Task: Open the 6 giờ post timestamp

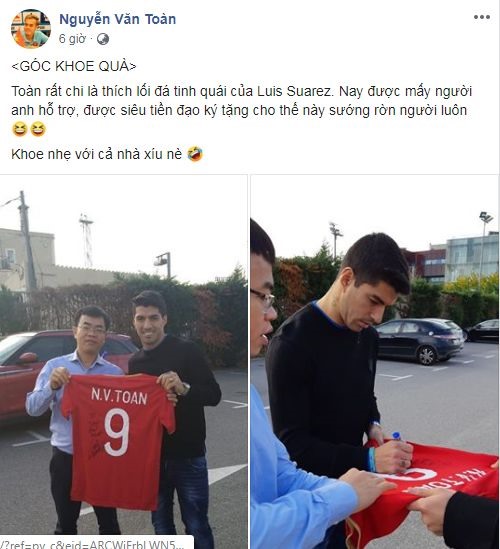Action: pyautogui.click(x=72, y=39)
